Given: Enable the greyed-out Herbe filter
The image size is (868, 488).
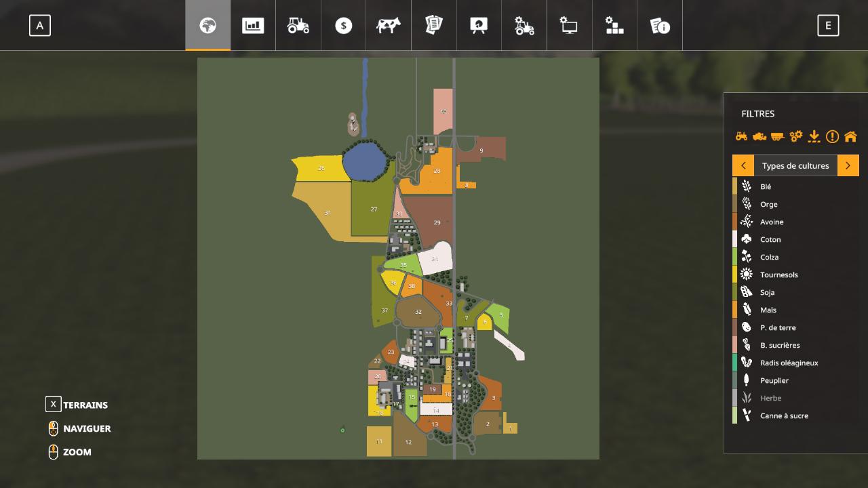Looking at the screenshot, I should 795,398.
